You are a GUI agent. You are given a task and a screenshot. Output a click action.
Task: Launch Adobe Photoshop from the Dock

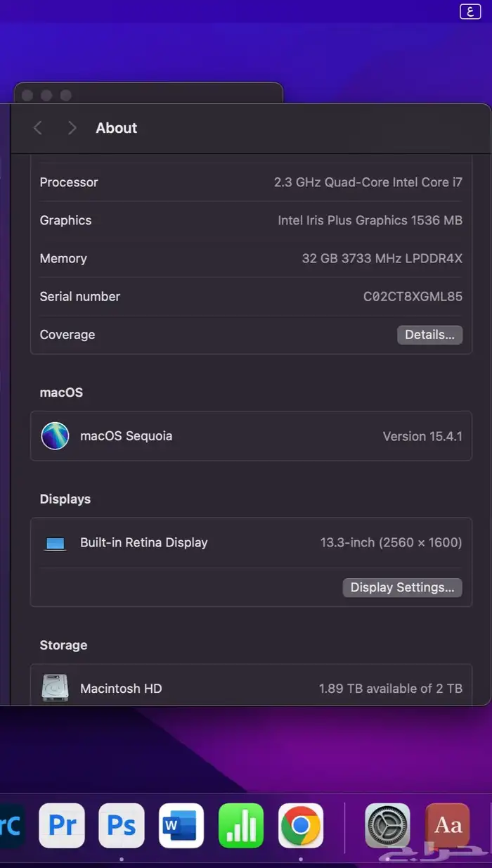tap(122, 826)
